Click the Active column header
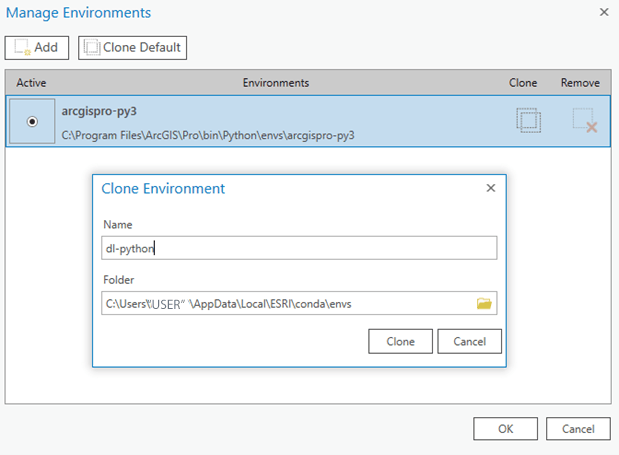Screen dimensions: 619x455 [32, 83]
